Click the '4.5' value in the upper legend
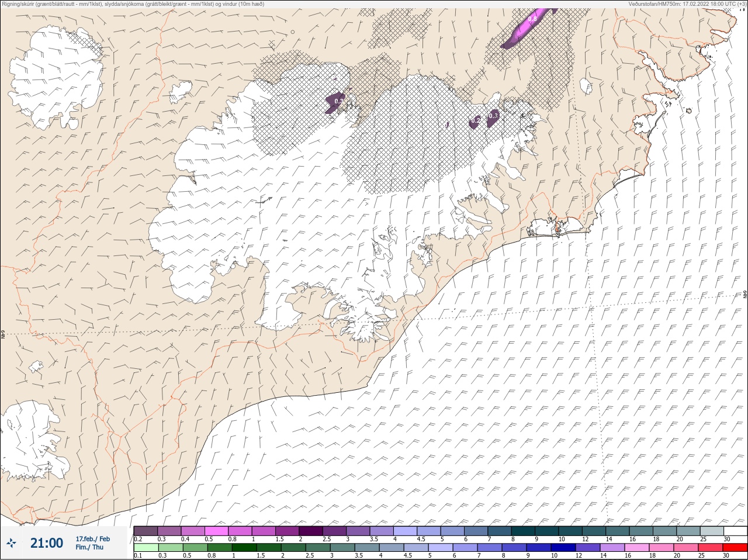 421,539
